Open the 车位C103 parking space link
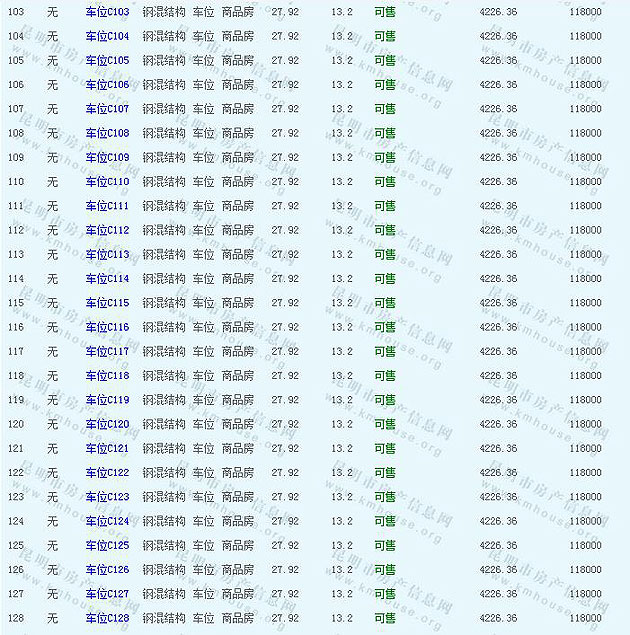630x635 pixels. (x=107, y=12)
